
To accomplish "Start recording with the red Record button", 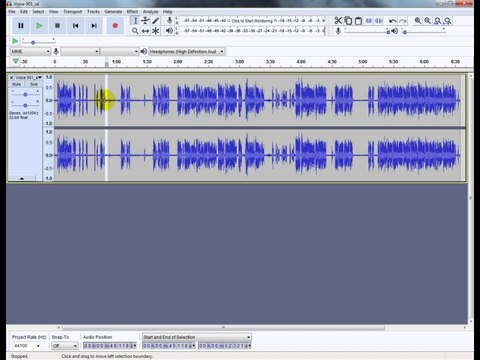I will [x=115, y=26].
